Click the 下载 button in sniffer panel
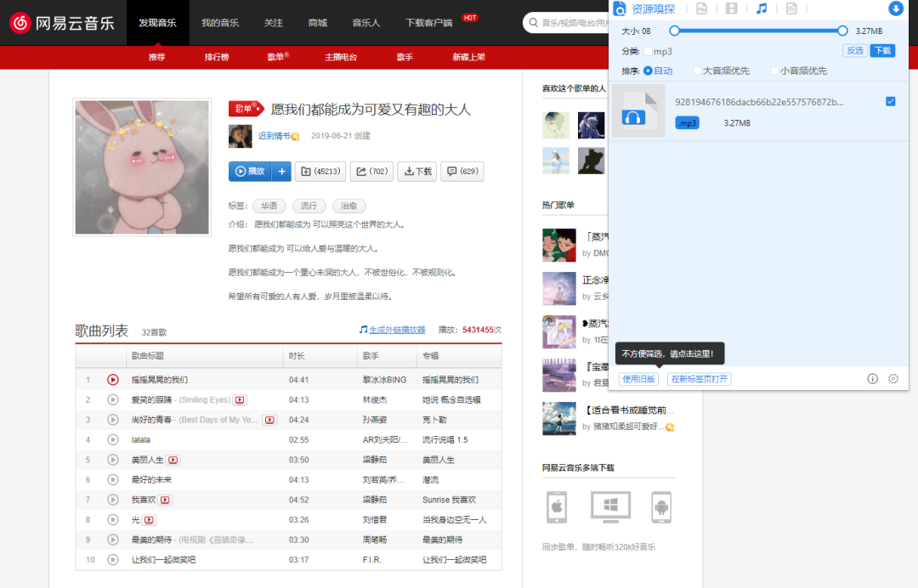The height and width of the screenshot is (588, 918). pyautogui.click(x=881, y=50)
